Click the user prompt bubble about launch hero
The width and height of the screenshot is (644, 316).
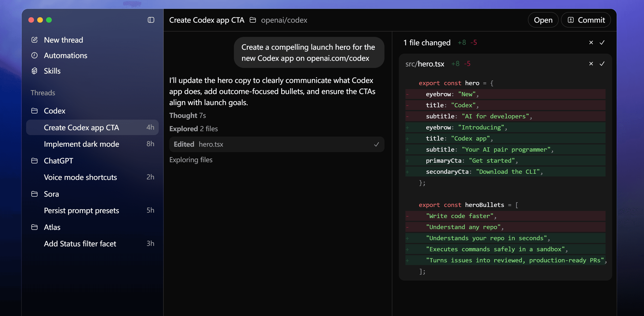(309, 52)
